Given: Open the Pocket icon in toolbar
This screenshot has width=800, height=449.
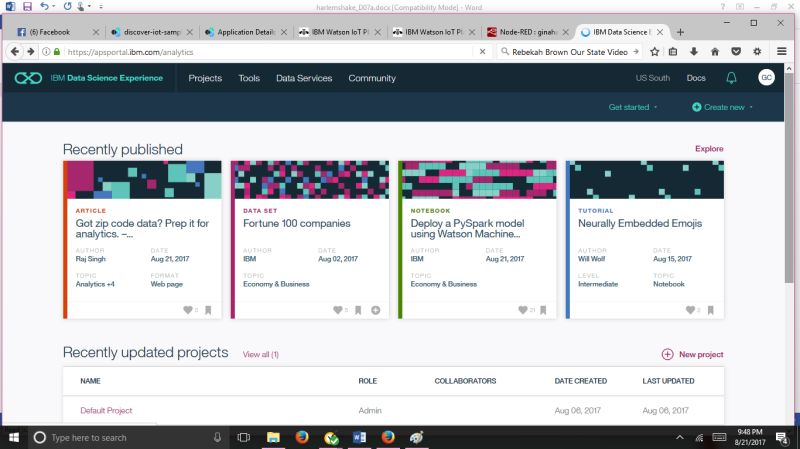Looking at the screenshot, I should [x=736, y=52].
